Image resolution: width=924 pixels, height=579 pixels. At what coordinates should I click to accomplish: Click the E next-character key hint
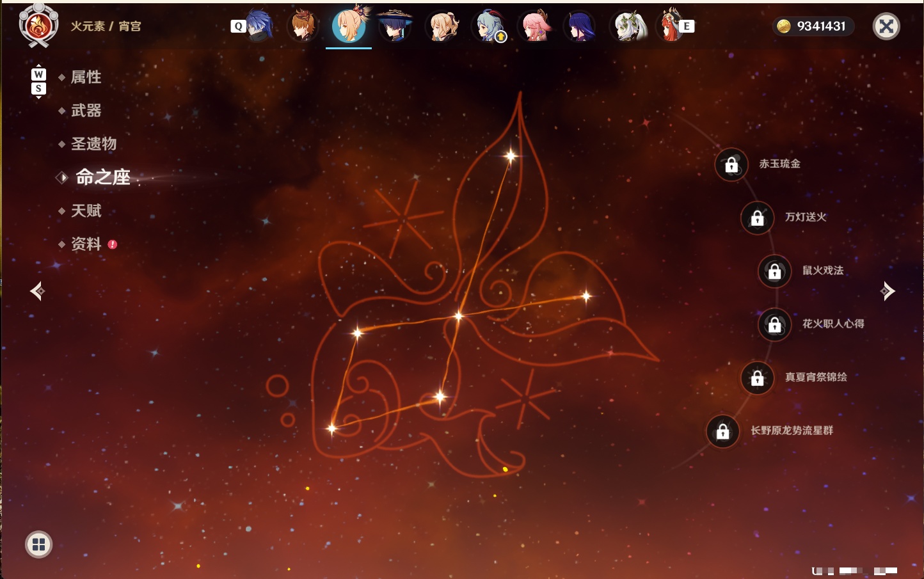point(687,26)
